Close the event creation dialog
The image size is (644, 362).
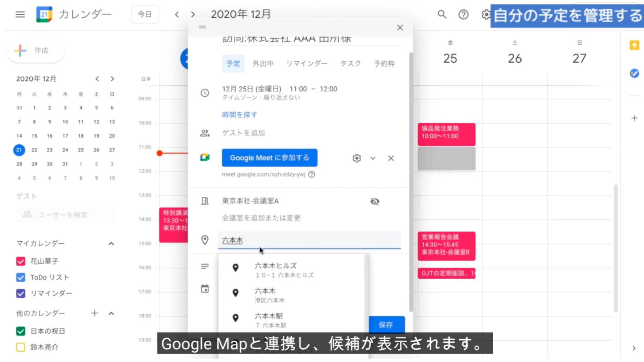point(400,28)
